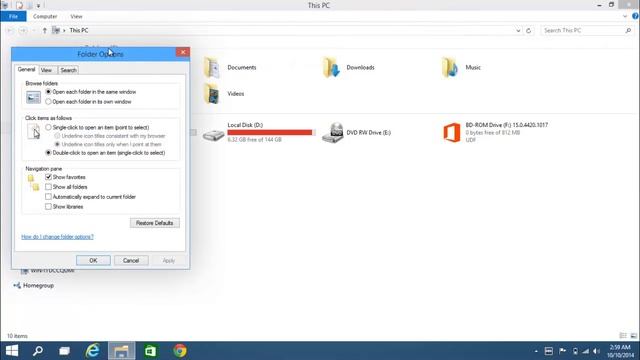The height and width of the screenshot is (360, 640).
Task: Select Open each folder in the same window
Action: tap(48, 92)
